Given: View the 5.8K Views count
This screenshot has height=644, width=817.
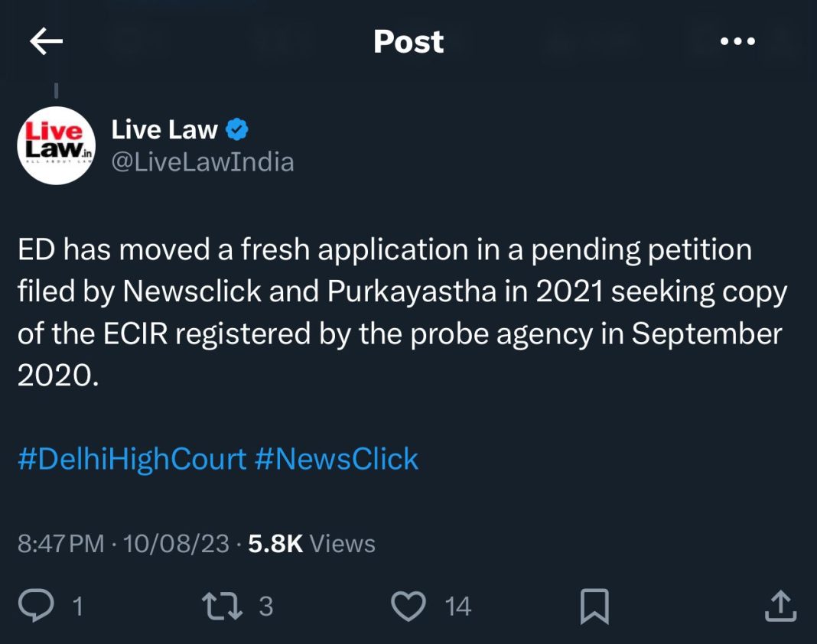Looking at the screenshot, I should [x=311, y=544].
